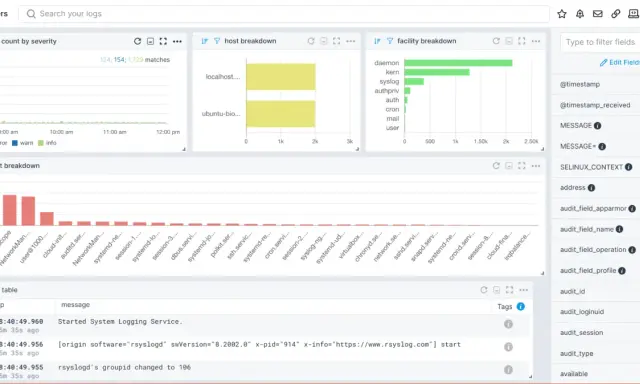Screen dimensions: 640x384
Task: Click the ubuntu-bio bar in host breakdown
Action: pos(280,114)
